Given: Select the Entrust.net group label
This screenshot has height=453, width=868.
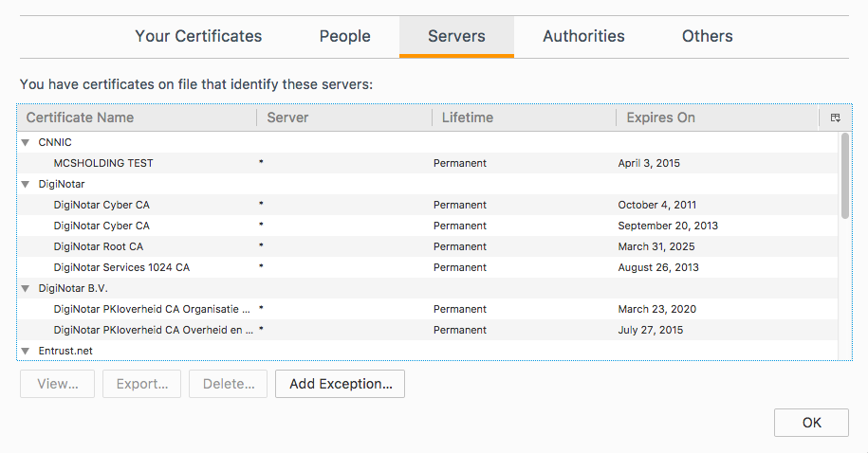Looking at the screenshot, I should (x=65, y=351).
